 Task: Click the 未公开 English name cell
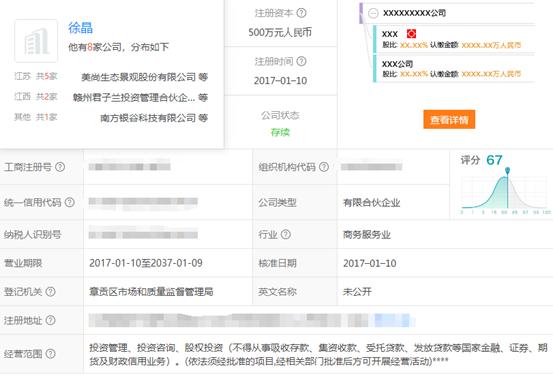click(357, 292)
